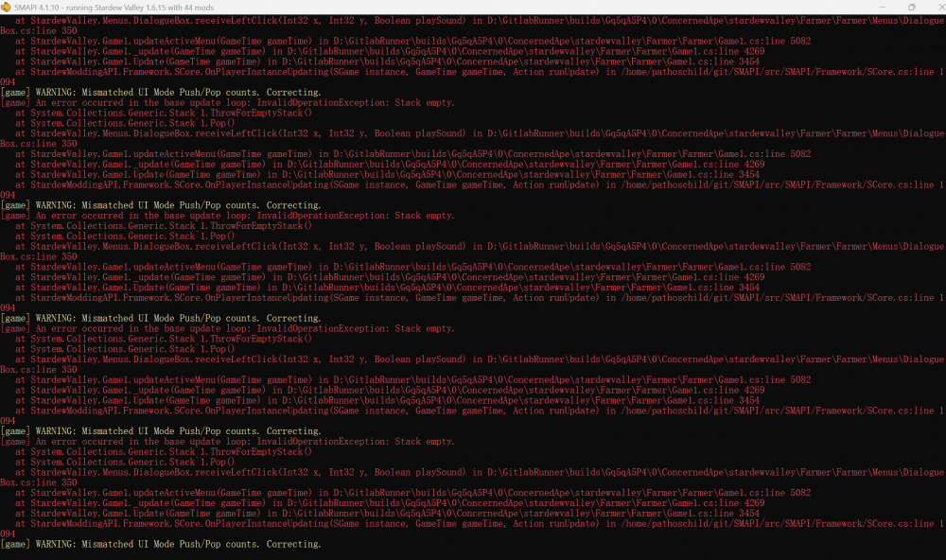Click the last ThrowForEmptyStack stack trace line
Screen dimensions: 946x560
click(x=170, y=452)
